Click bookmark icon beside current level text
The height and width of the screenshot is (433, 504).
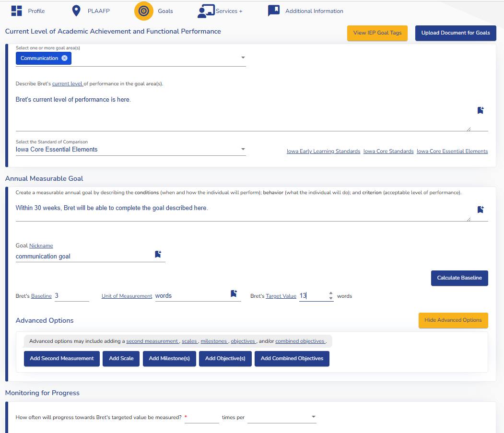point(481,110)
